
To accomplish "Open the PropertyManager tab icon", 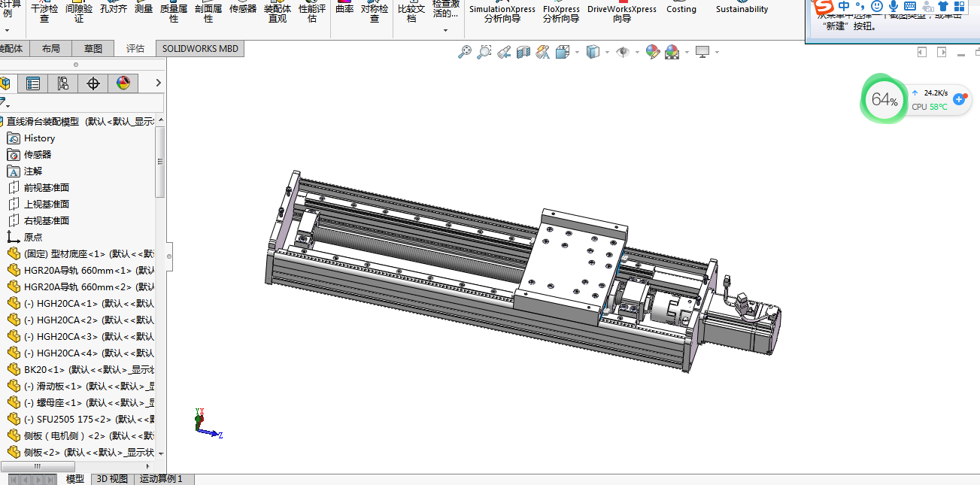I will click(32, 83).
